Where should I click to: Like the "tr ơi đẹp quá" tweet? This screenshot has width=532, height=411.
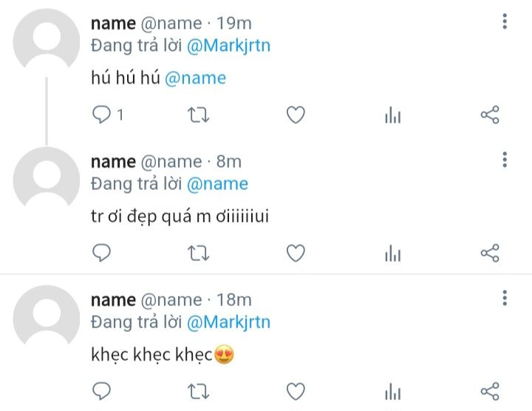[x=296, y=253]
